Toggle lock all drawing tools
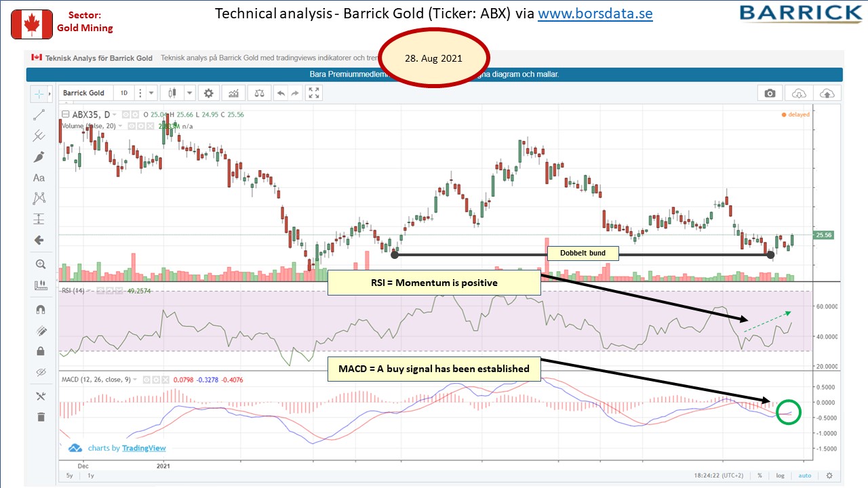Image resolution: width=868 pixels, height=488 pixels. 39,351
